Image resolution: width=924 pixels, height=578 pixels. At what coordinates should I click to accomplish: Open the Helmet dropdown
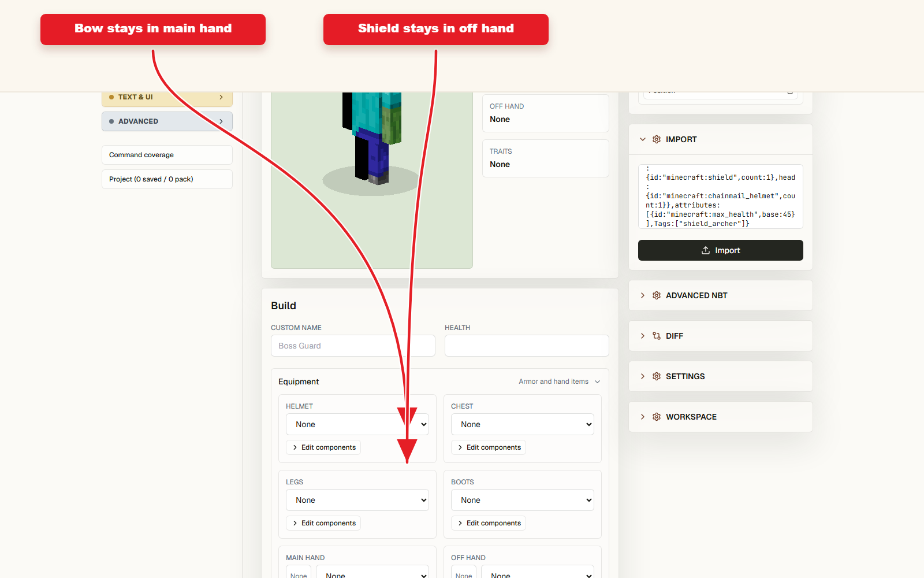pos(357,424)
